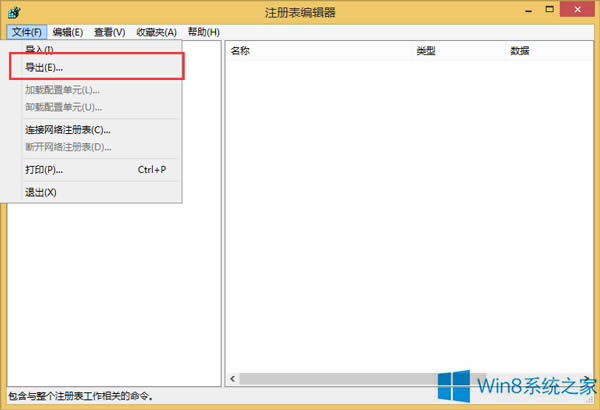The width and height of the screenshot is (600, 410).
Task: Click the status bar text 包含与整个注册表工作相关的命令
Action: (81, 396)
